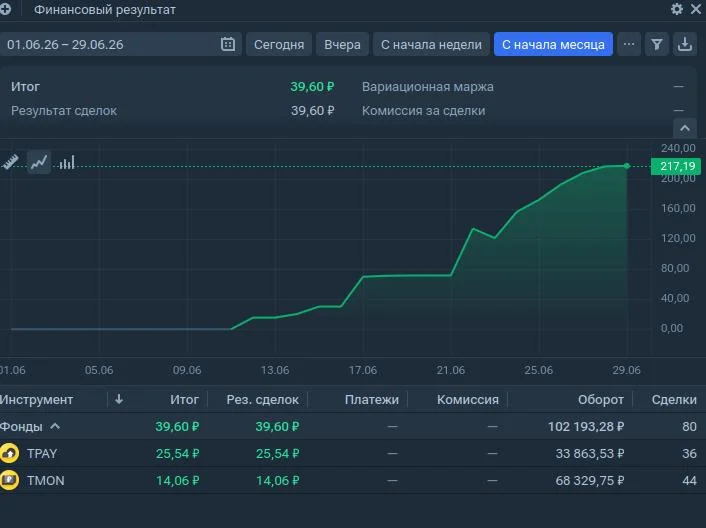Screen dimensions: 706x528
Task: Toggle sort direction arrow in Инструмент column
Action: tap(119, 399)
